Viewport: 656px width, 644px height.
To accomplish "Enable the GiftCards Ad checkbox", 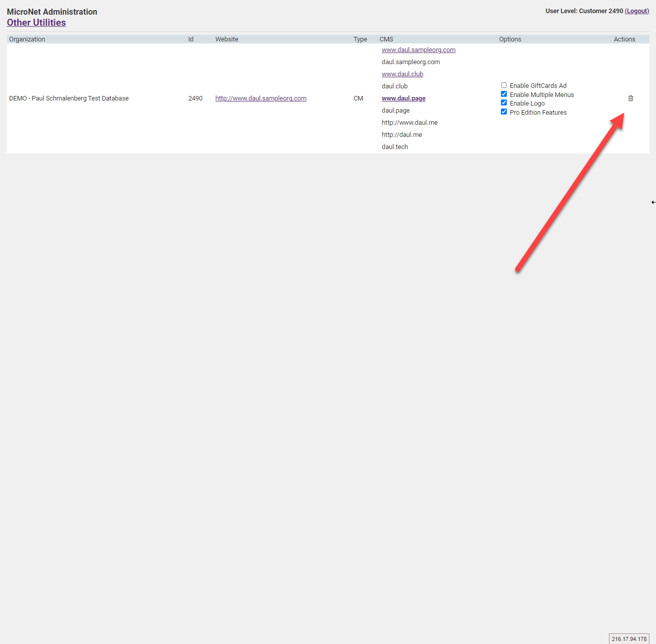I will (503, 85).
